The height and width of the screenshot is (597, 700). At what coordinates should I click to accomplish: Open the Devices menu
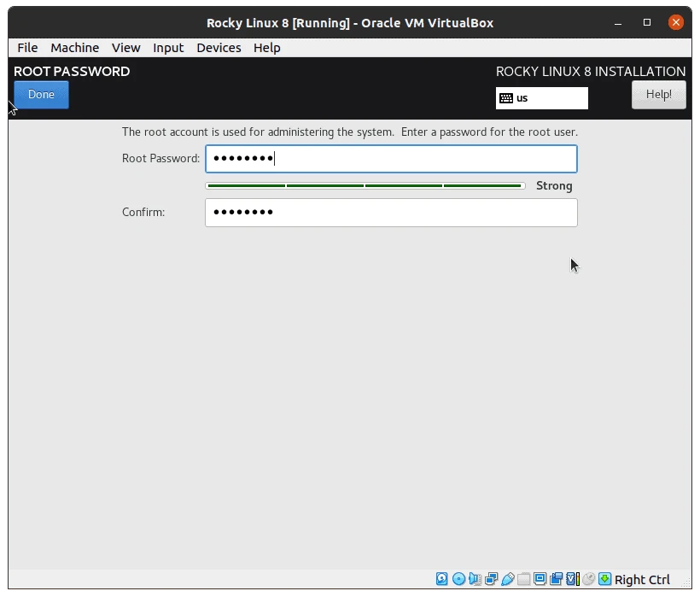point(219,48)
